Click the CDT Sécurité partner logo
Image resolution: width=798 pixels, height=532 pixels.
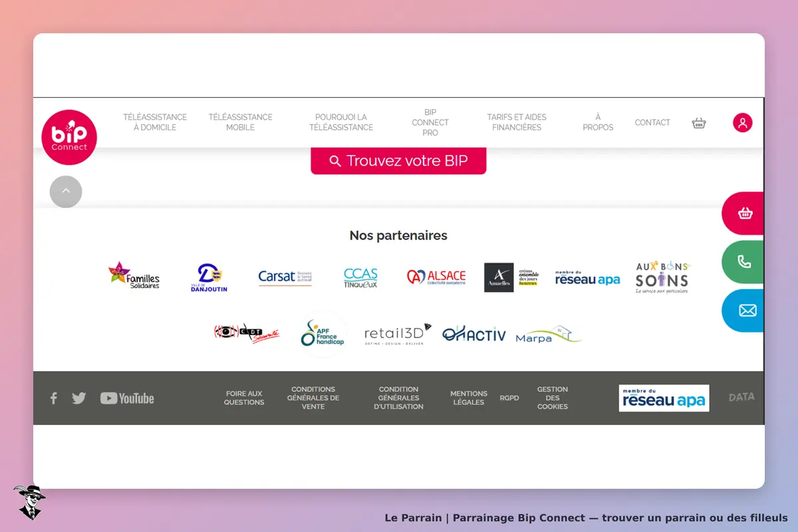[x=247, y=333]
